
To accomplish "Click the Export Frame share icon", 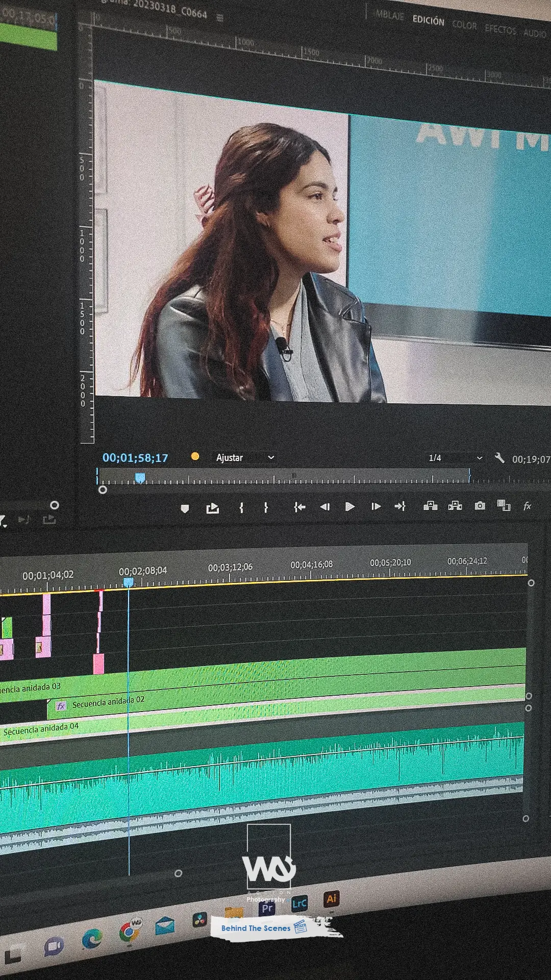I will click(x=213, y=508).
